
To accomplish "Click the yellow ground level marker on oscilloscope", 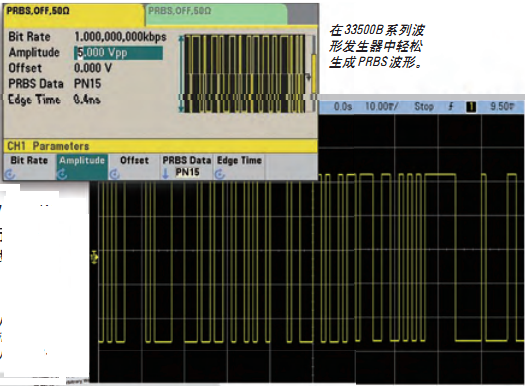I will coord(94,258).
